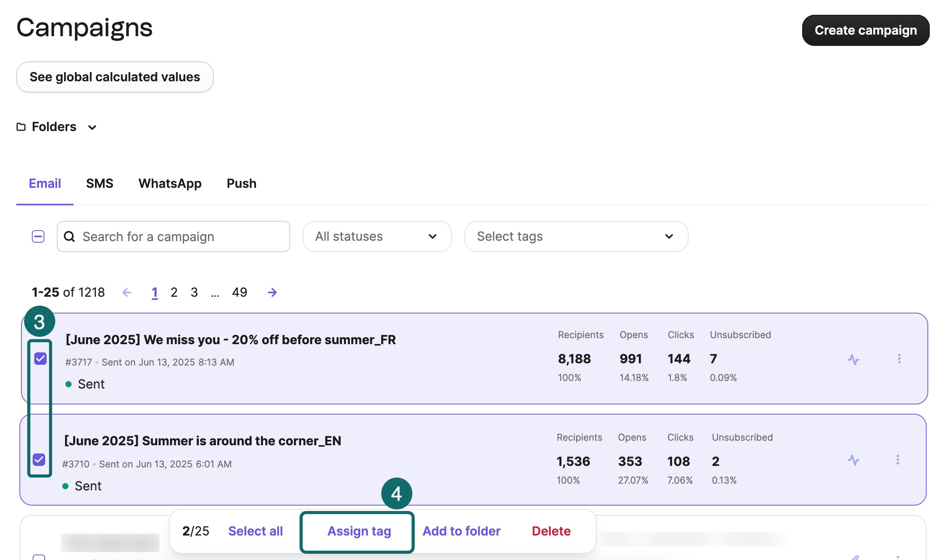Switch to the SMS tab
The height and width of the screenshot is (560, 936).
click(100, 183)
